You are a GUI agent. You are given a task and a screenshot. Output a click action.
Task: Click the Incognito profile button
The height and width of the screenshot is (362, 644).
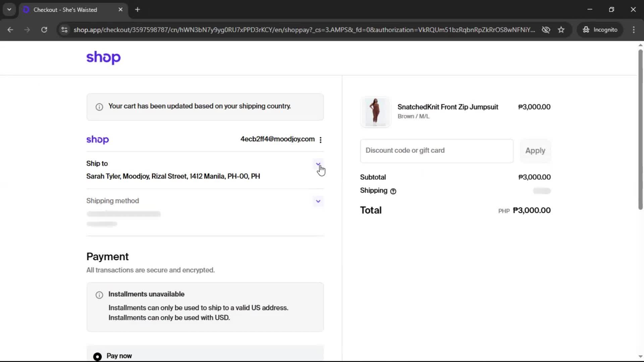coord(600,30)
